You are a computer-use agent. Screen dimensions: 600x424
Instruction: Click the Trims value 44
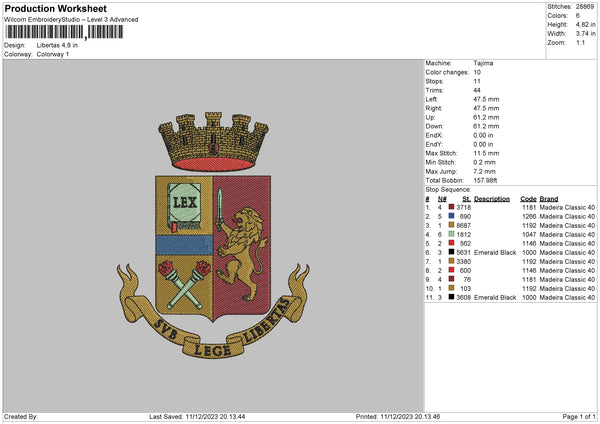[x=477, y=90]
